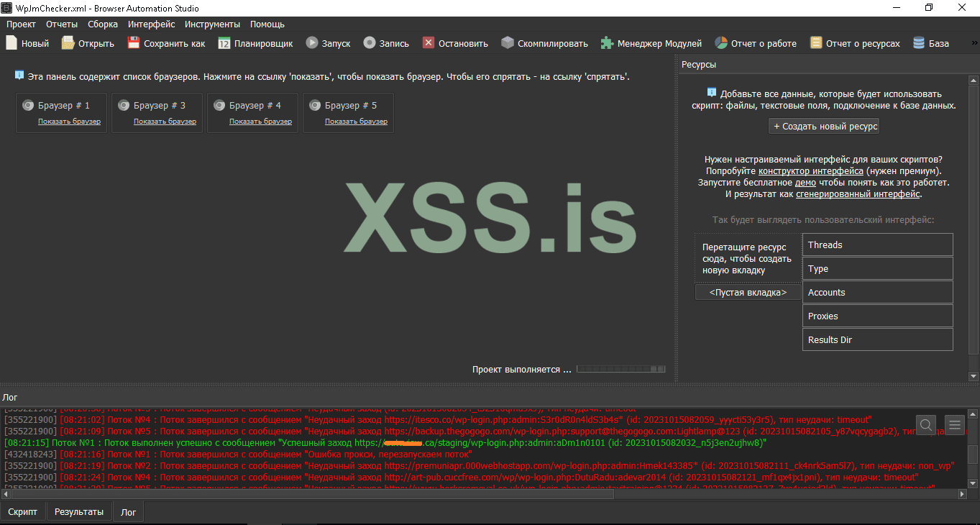Image resolution: width=980 pixels, height=525 pixels.
Task: Show browser under Браузер # 3
Action: 165,122
